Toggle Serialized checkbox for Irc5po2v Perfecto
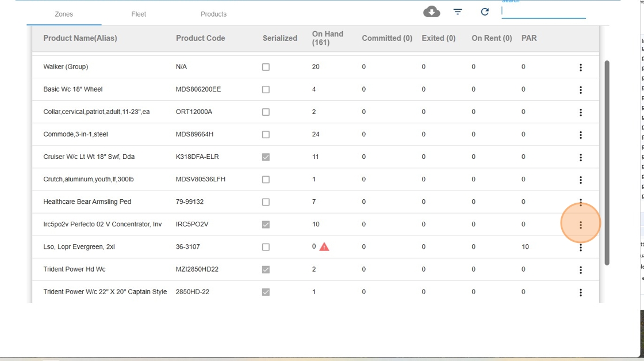The image size is (644, 361). pyautogui.click(x=266, y=225)
